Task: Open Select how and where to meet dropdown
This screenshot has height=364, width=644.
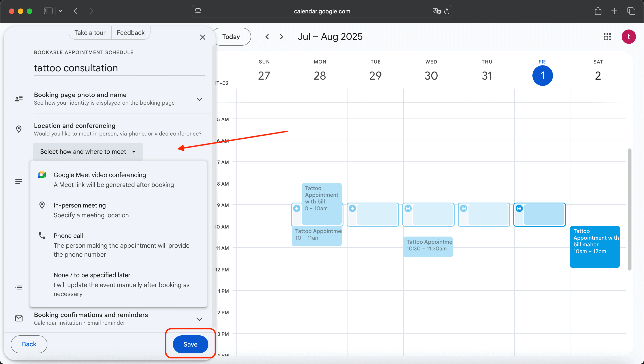Action: coord(88,152)
